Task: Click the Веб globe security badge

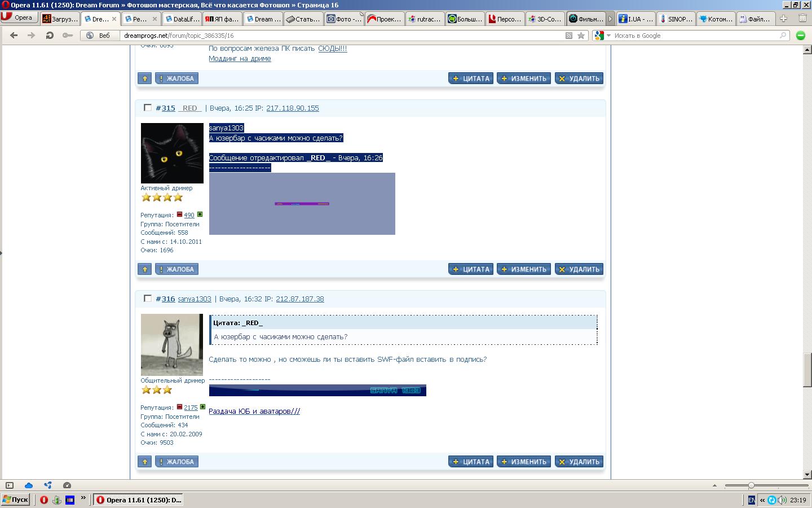Action: coord(99,35)
